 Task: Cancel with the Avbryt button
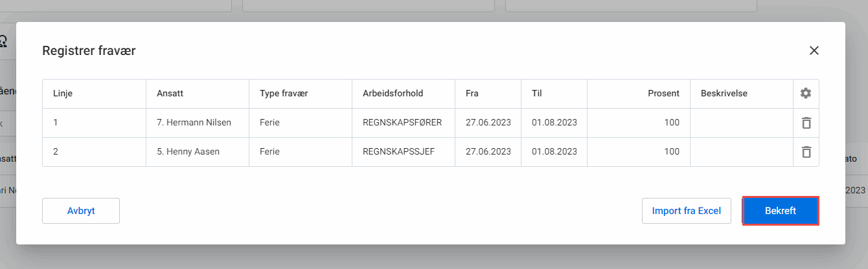coord(81,211)
